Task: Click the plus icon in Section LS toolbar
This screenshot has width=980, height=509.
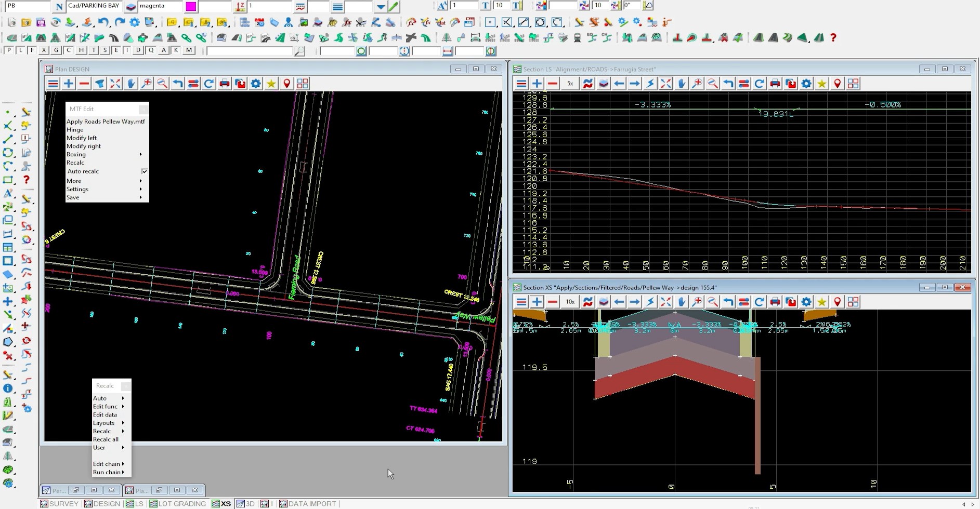Action: click(537, 84)
